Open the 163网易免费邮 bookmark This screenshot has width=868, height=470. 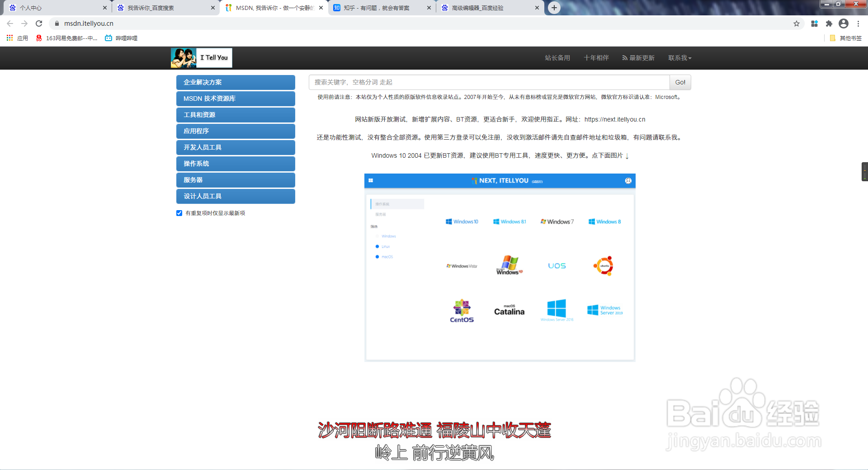[67, 38]
